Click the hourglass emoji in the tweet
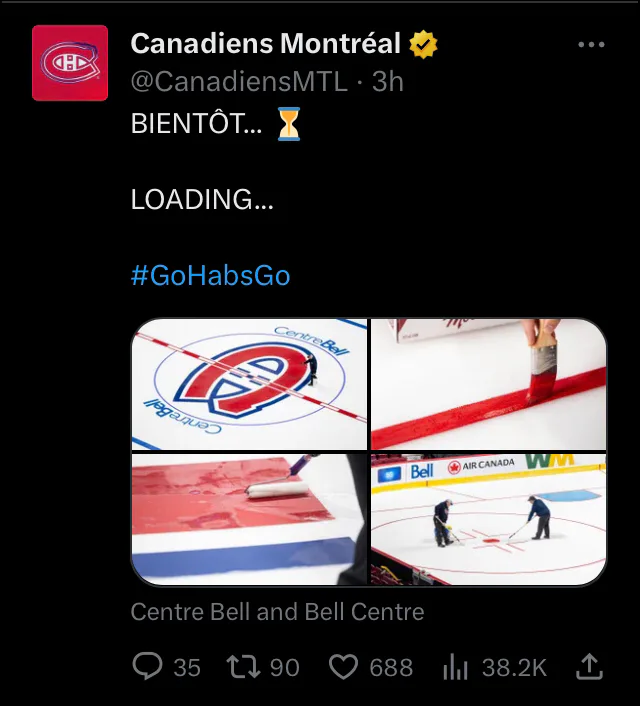The image size is (640, 706). pyautogui.click(x=289, y=124)
